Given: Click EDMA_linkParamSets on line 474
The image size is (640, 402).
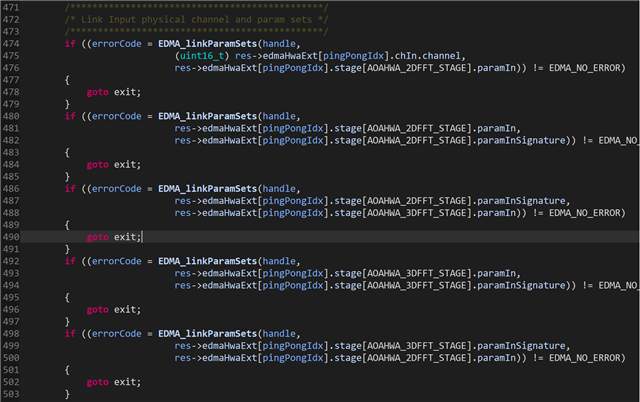Looking at the screenshot, I should click(207, 44).
